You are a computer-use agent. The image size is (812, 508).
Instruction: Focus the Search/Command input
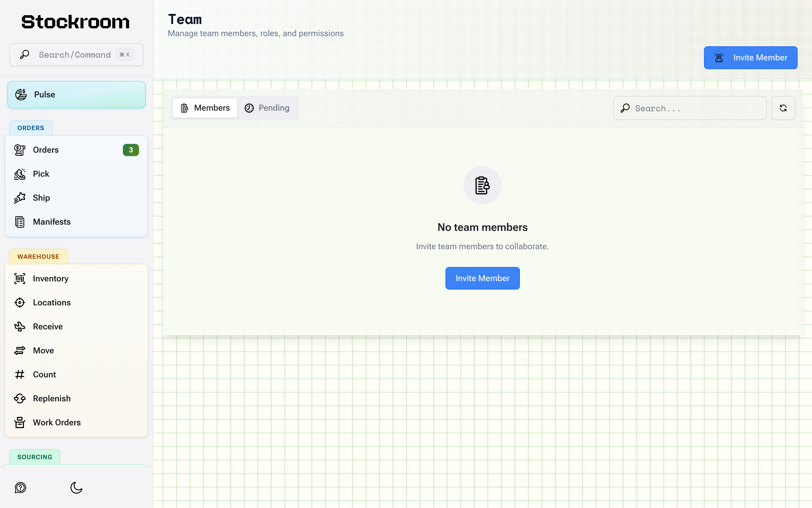tap(76, 54)
